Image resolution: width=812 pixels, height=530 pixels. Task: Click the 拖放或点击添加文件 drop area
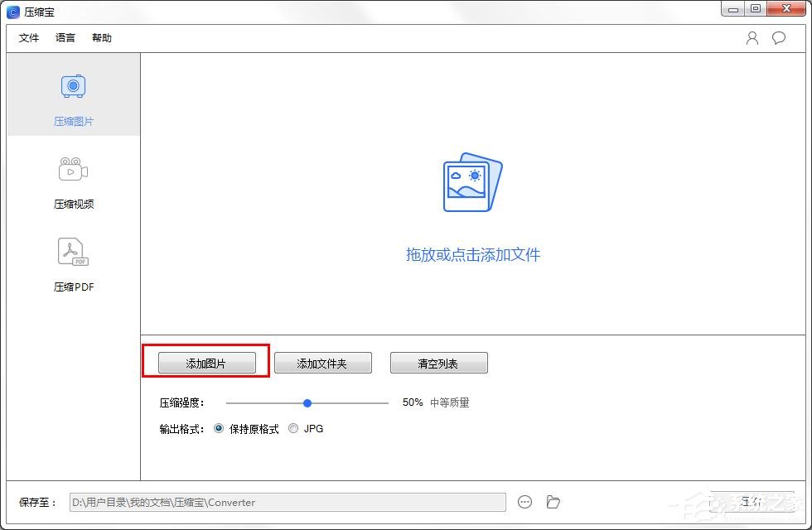coord(471,254)
